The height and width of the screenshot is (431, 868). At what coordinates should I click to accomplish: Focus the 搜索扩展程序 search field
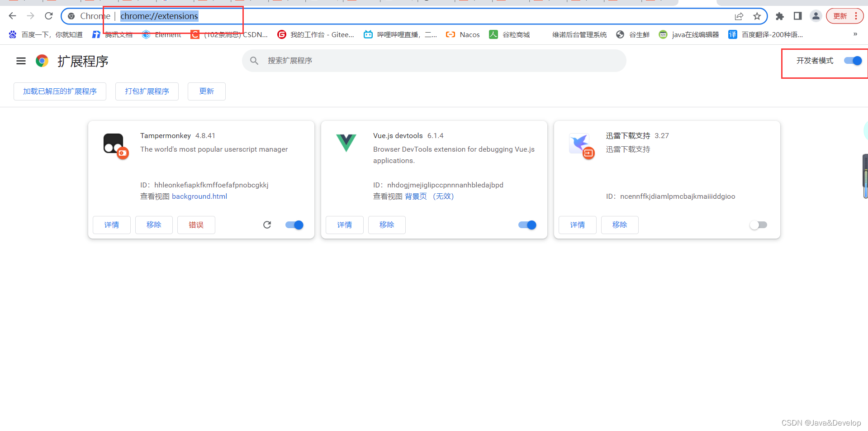[434, 61]
